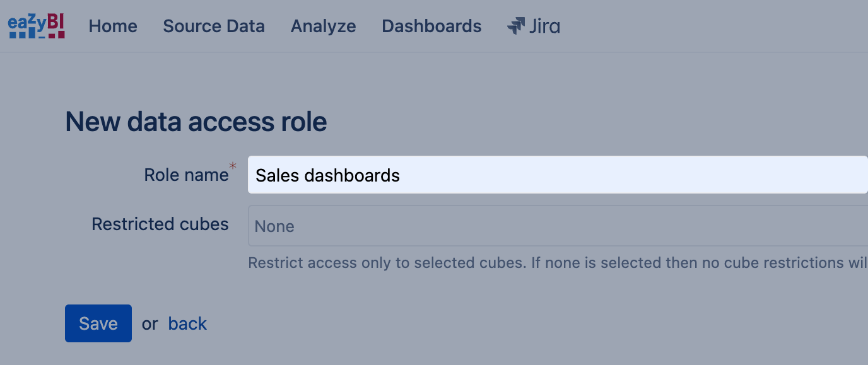Click the eazyBI logo
The image size is (868, 365).
coord(36,26)
